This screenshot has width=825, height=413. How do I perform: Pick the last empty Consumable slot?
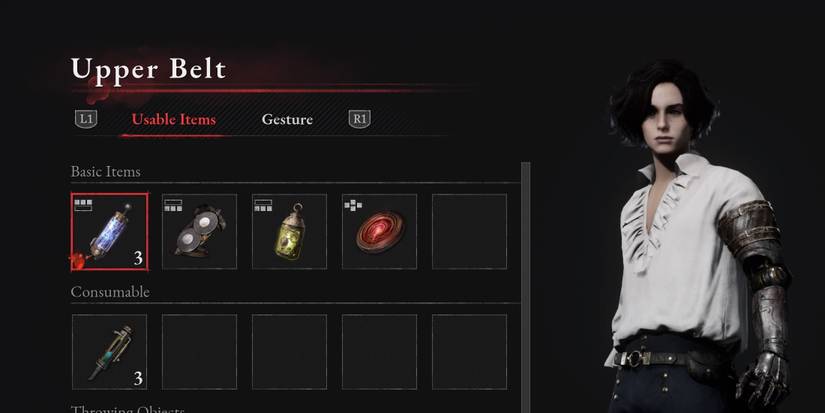tap(469, 352)
